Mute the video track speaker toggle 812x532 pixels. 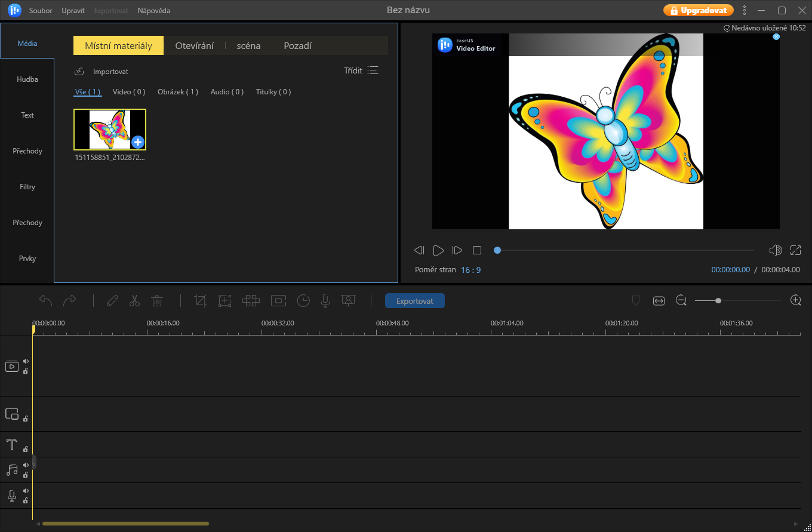pos(26,361)
